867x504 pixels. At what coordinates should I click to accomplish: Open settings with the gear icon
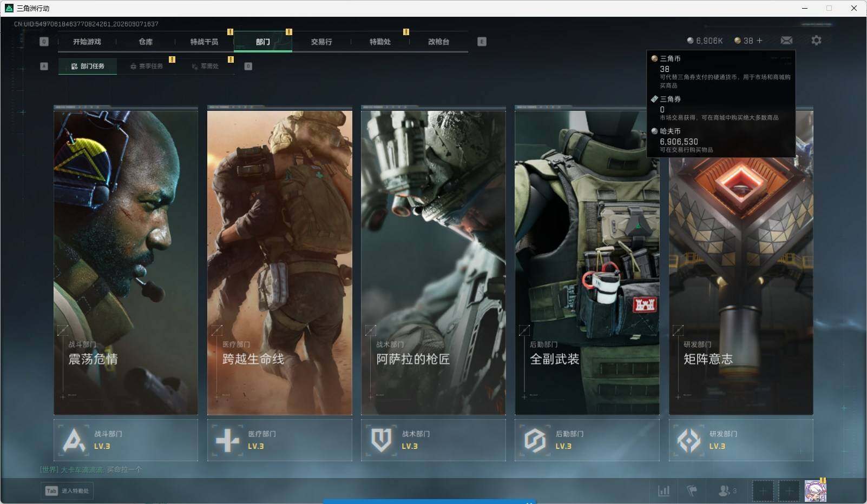[816, 41]
